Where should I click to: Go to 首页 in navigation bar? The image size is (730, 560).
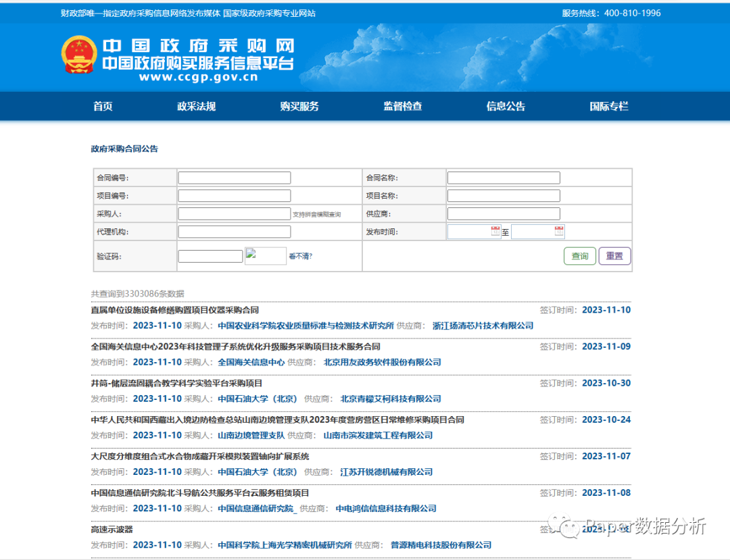(103, 106)
